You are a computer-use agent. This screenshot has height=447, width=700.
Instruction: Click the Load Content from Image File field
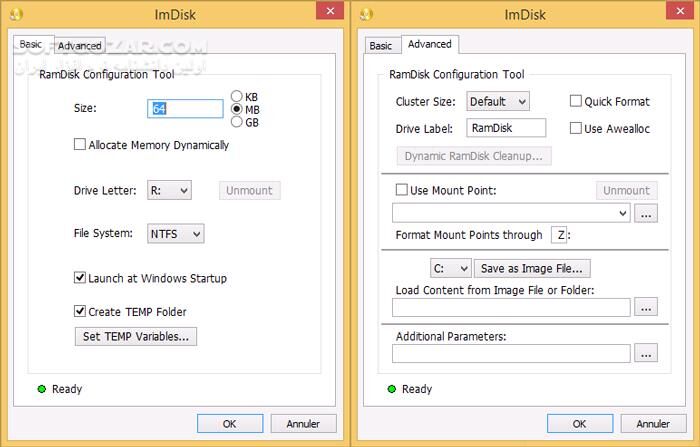tap(511, 307)
